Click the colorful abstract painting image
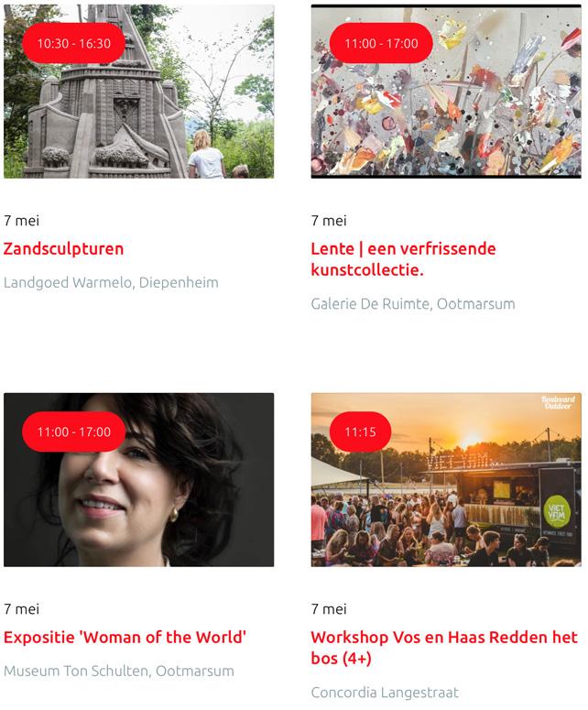This screenshot has width=588, height=710. pos(446,92)
